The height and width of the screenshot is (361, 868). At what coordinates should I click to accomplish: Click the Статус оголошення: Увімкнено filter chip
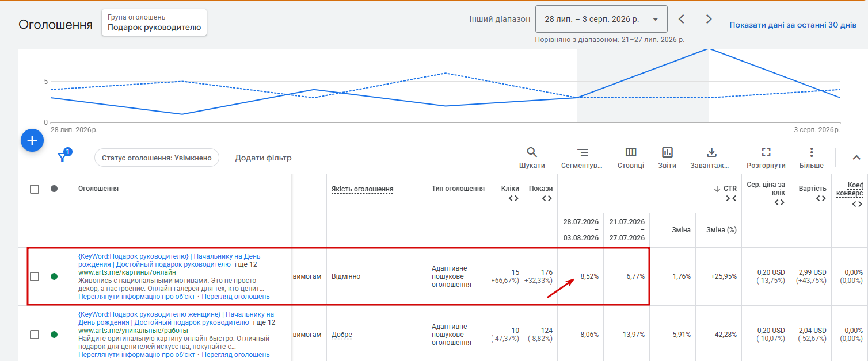point(157,158)
